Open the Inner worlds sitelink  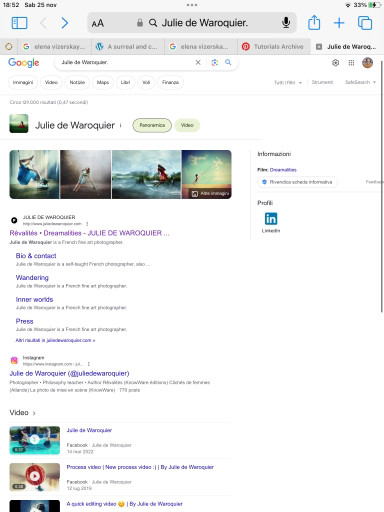(34, 299)
